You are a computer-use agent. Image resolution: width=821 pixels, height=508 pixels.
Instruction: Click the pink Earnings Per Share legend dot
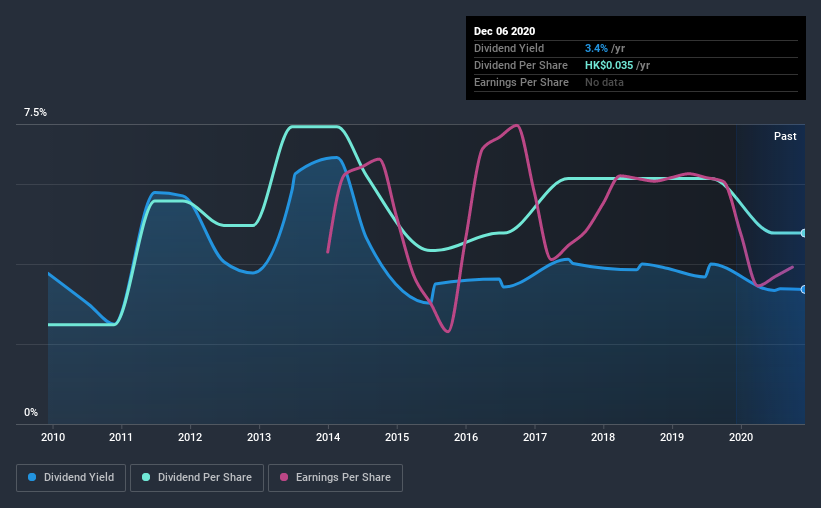(284, 477)
